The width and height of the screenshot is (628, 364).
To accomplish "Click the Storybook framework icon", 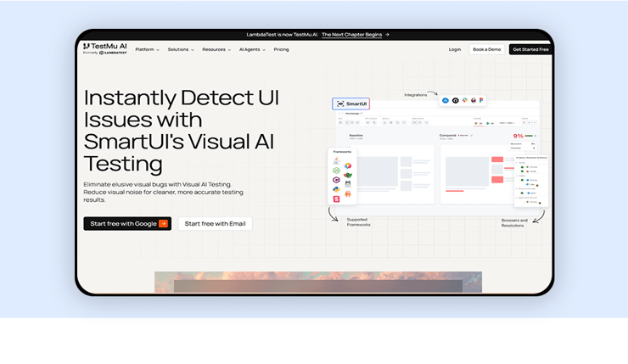I will tap(337, 199).
